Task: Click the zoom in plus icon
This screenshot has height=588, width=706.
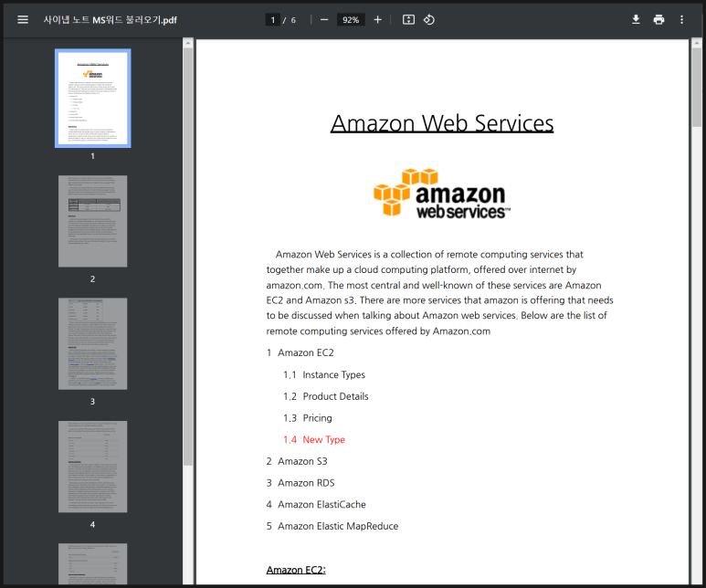Action: click(x=378, y=20)
